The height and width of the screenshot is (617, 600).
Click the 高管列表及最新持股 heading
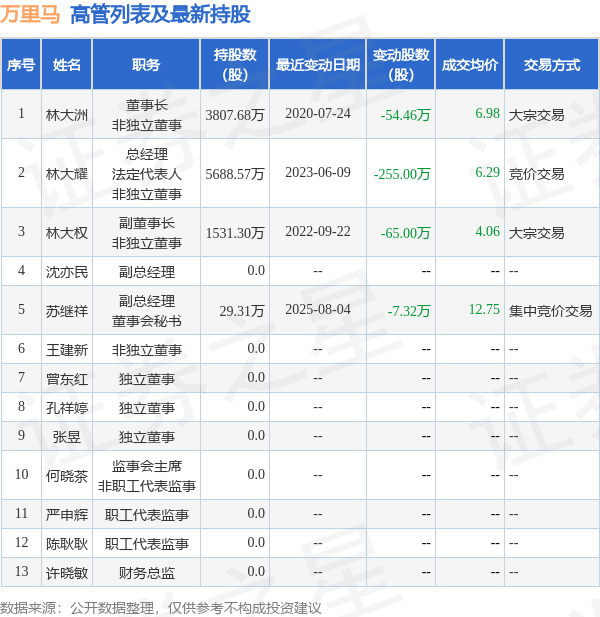(x=160, y=15)
